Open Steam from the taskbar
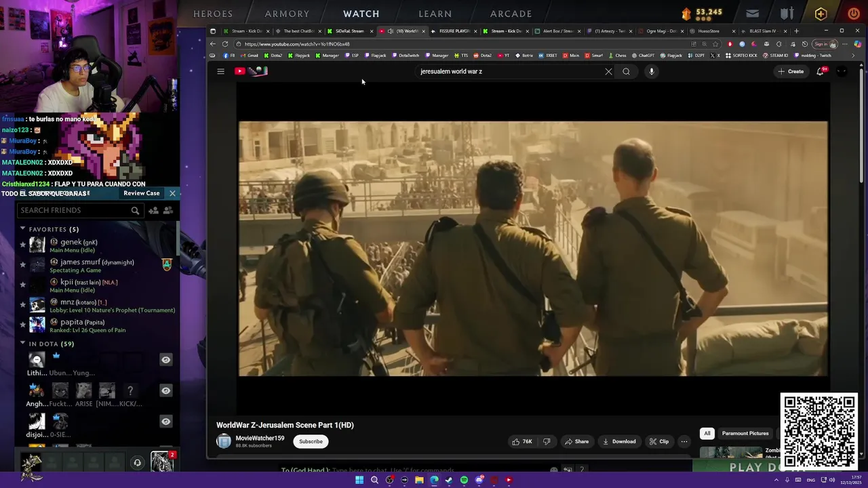Image resolution: width=868 pixels, height=488 pixels. 449,480
